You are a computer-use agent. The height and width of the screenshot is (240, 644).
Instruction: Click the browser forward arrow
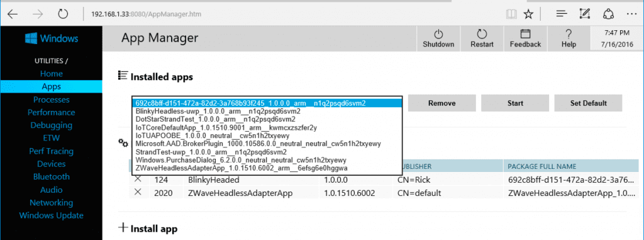point(38,14)
